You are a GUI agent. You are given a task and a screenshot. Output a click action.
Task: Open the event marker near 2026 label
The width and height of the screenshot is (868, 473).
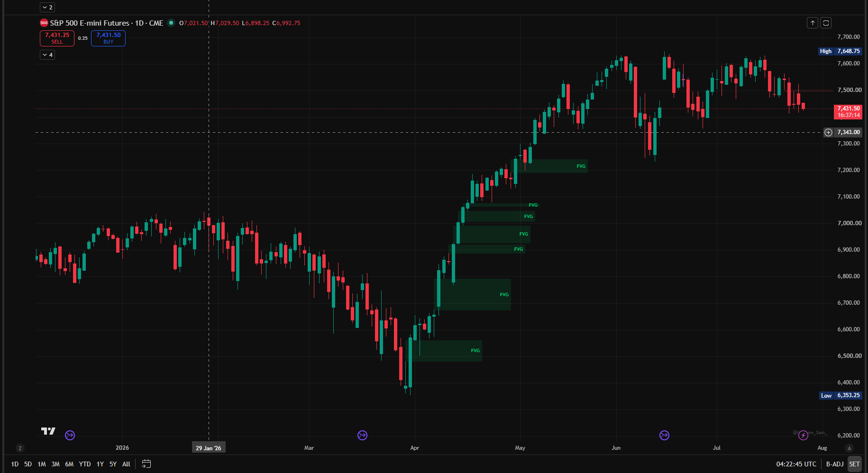coord(70,435)
